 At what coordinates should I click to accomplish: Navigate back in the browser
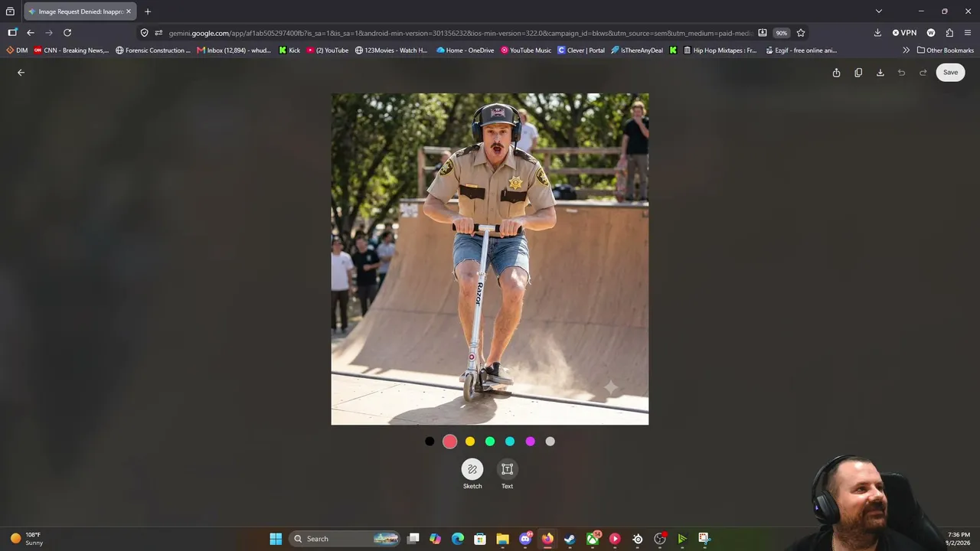[31, 33]
